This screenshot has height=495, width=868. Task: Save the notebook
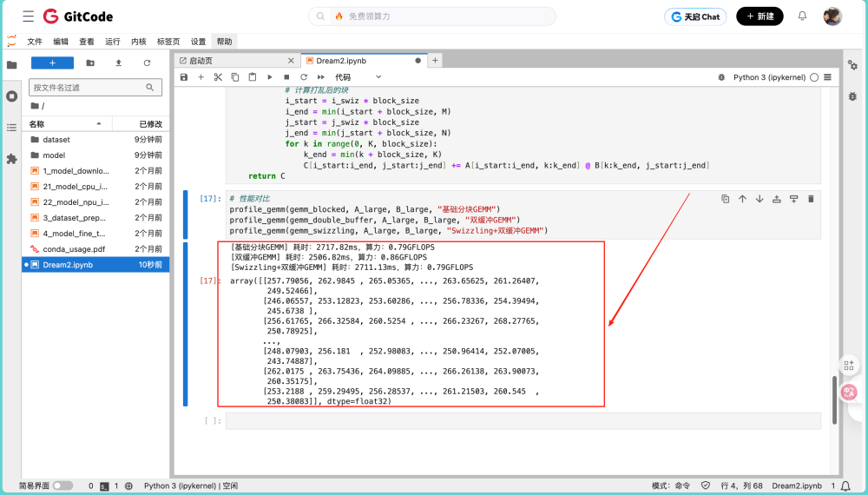tap(184, 77)
